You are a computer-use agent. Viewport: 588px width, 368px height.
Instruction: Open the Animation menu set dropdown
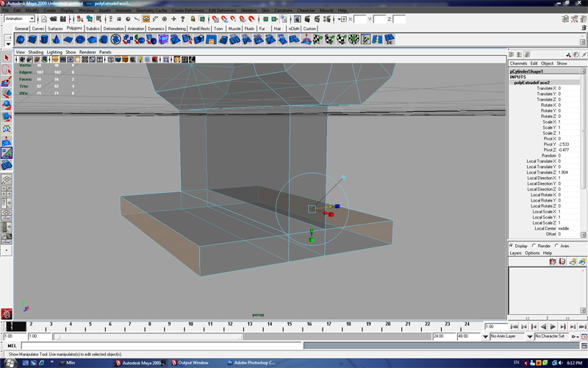point(20,18)
